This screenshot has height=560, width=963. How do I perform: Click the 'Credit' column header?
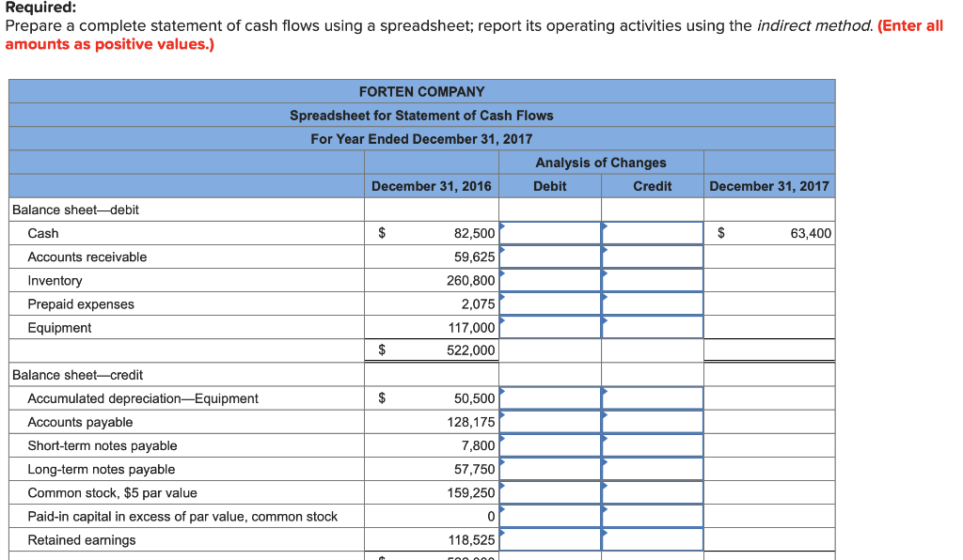[653, 186]
